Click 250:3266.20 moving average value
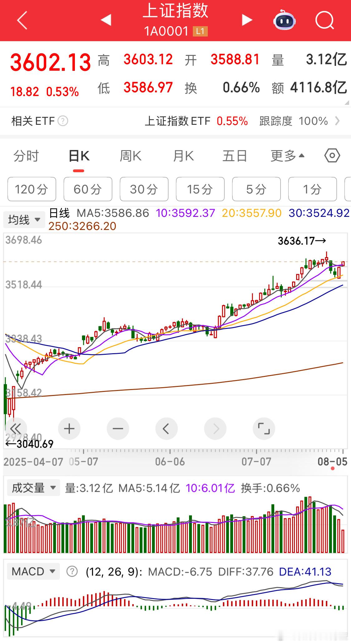The height and width of the screenshot is (644, 351). (82, 226)
